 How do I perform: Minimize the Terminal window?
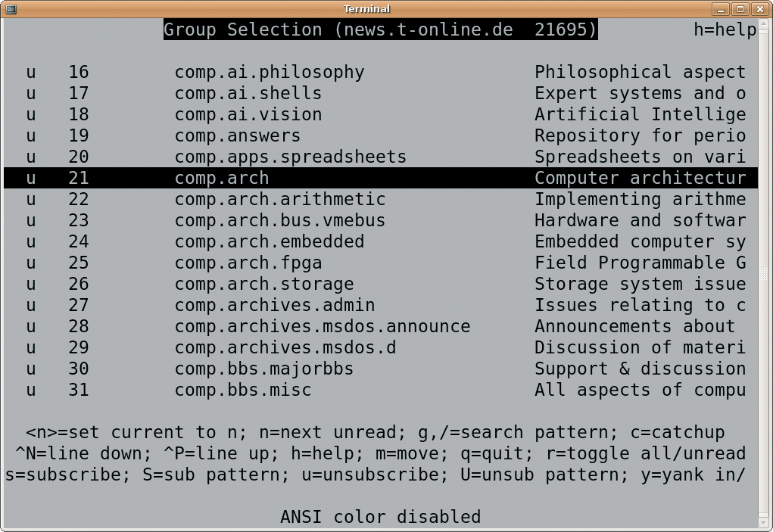click(x=721, y=9)
